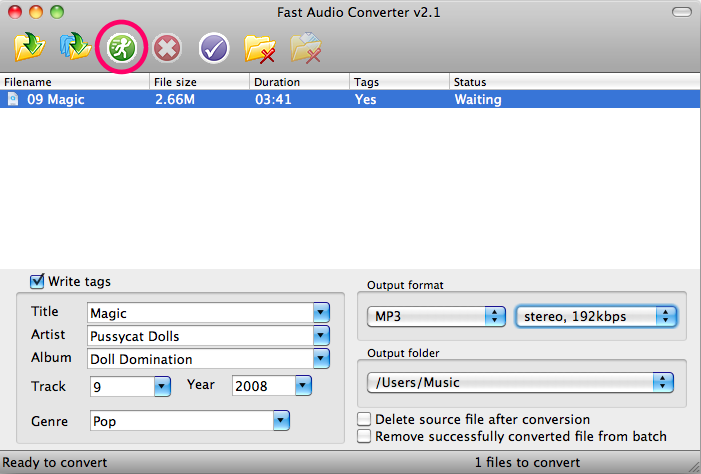Viewport: 701px width, 474px height.
Task: Click the add multiple files folder icon
Action: 75,46
